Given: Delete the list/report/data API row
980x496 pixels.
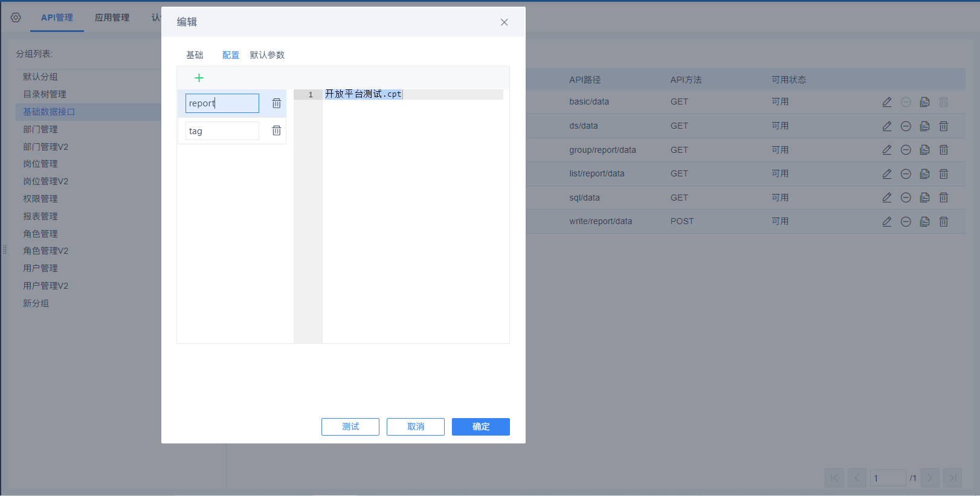Looking at the screenshot, I should (x=944, y=174).
